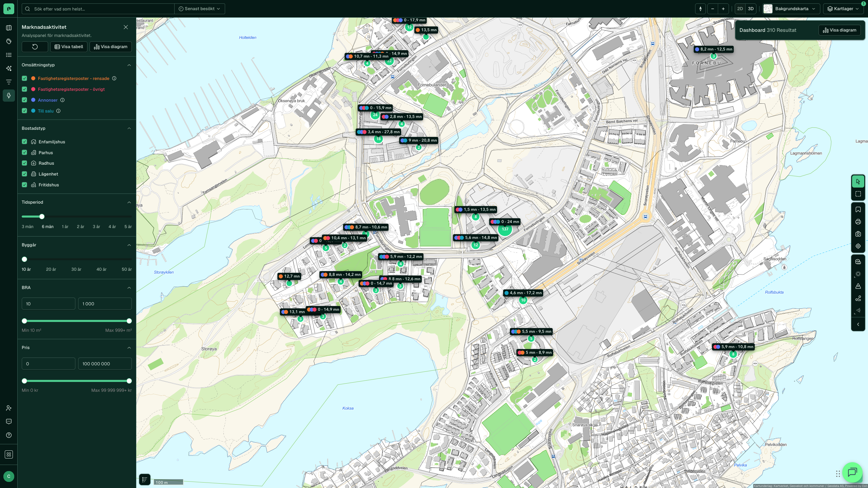Click the reset filters refresh button

[35, 47]
